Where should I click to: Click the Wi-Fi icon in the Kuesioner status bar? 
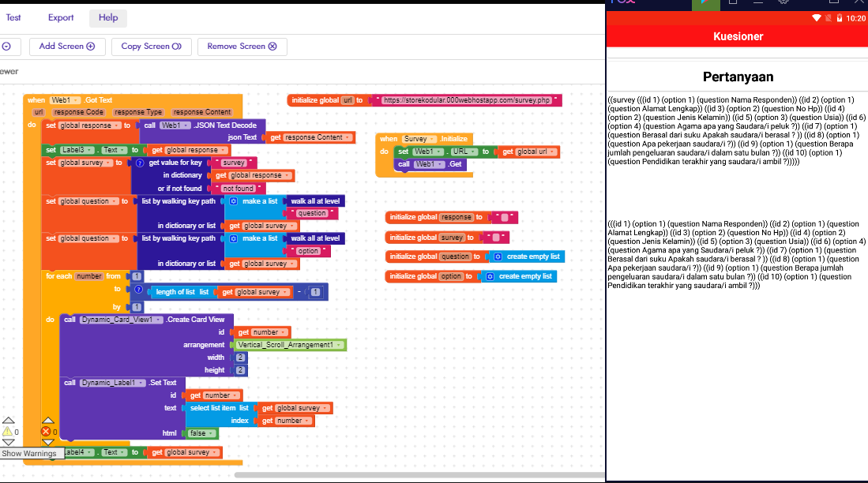coord(816,17)
